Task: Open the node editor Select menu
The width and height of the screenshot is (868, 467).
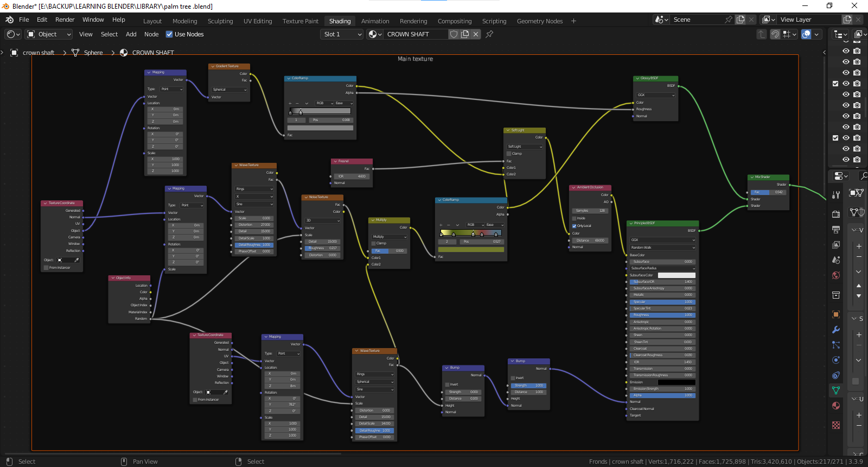Action: (109, 34)
